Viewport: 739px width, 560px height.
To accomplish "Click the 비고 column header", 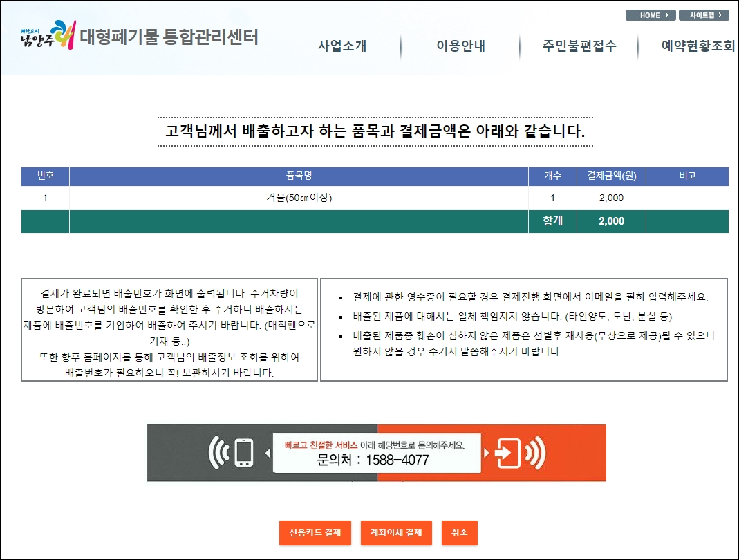I will (688, 176).
